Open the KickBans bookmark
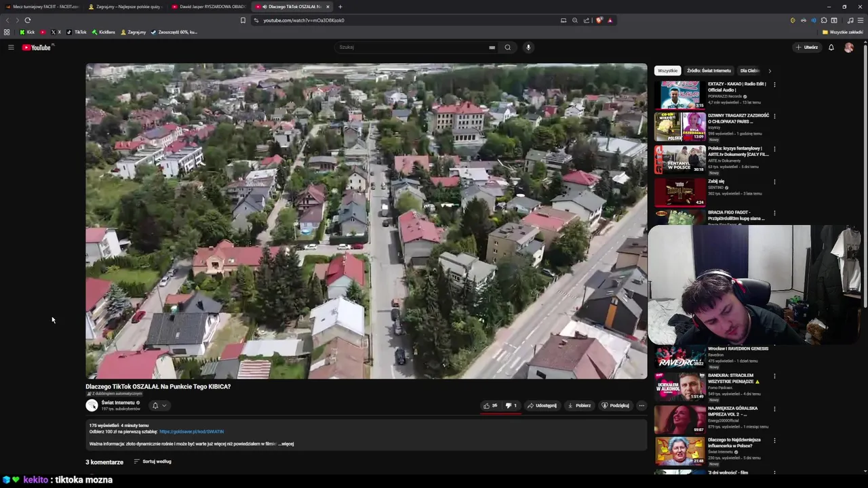This screenshot has width=868, height=488. point(103,32)
